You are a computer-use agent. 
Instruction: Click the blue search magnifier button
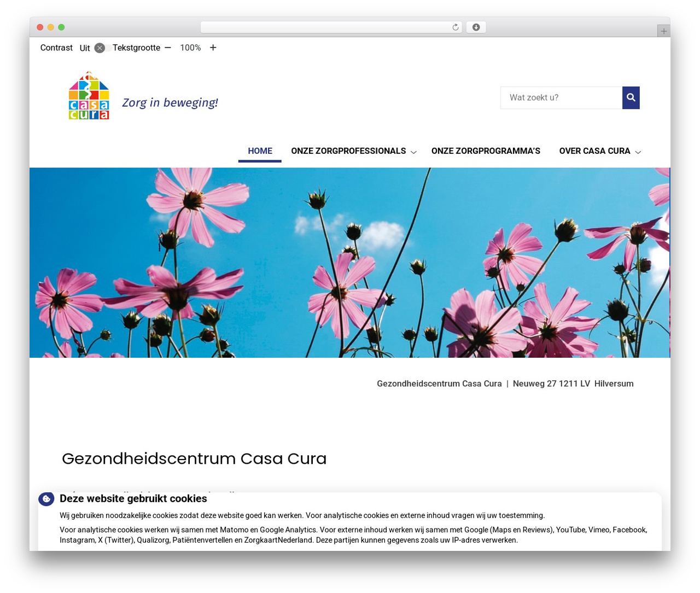pos(631,97)
